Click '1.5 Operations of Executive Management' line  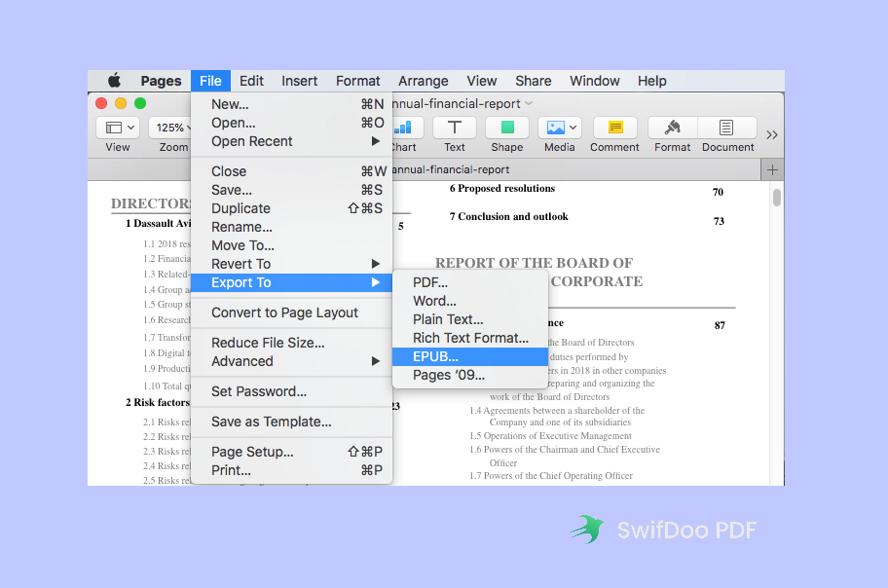tap(550, 436)
